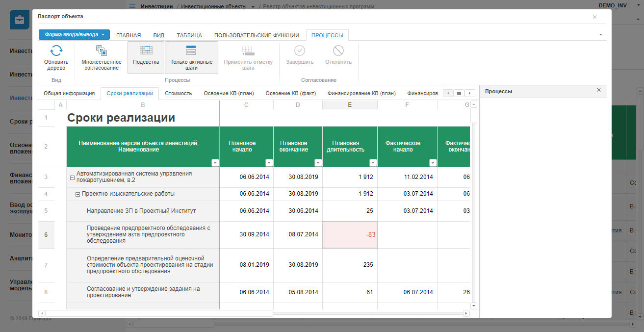
Task: Switch to the Стоимость sheet tab
Action: click(x=178, y=93)
